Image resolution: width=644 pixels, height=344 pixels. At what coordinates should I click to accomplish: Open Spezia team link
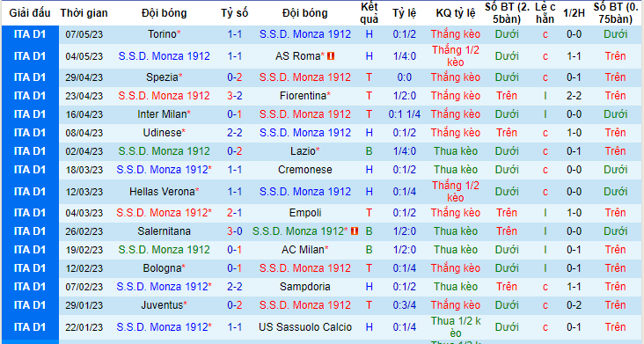click(162, 77)
